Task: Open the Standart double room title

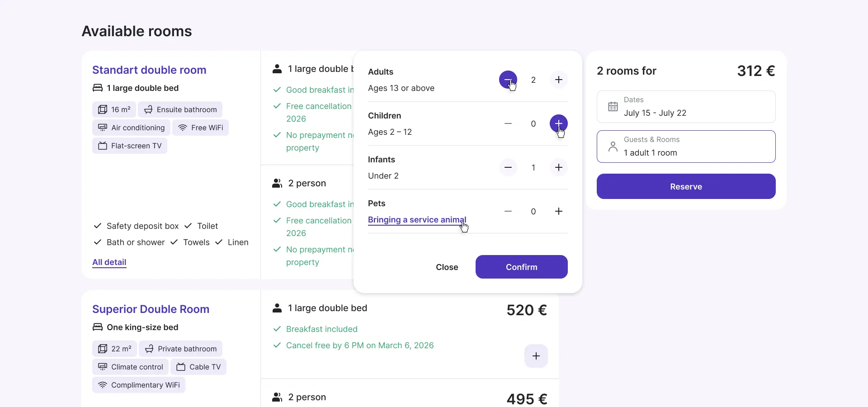Action: [149, 70]
